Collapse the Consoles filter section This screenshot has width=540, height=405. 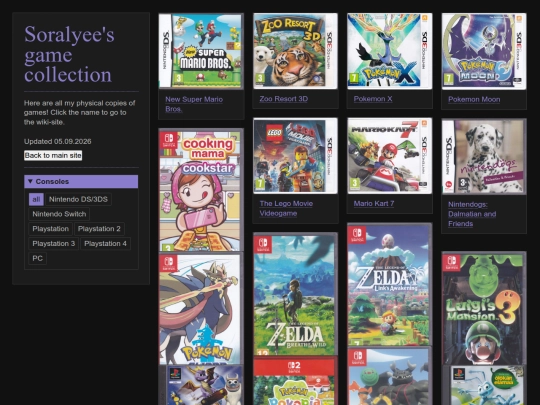(x=81, y=181)
